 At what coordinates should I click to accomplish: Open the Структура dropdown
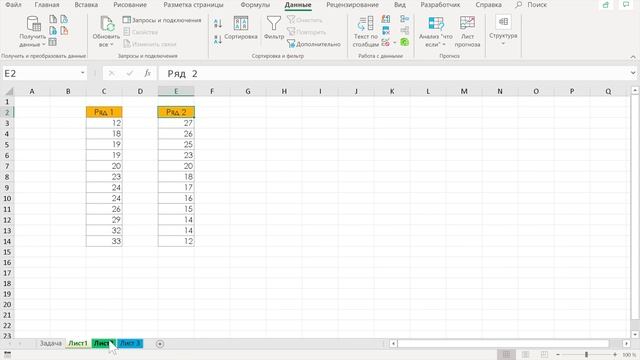[503, 31]
